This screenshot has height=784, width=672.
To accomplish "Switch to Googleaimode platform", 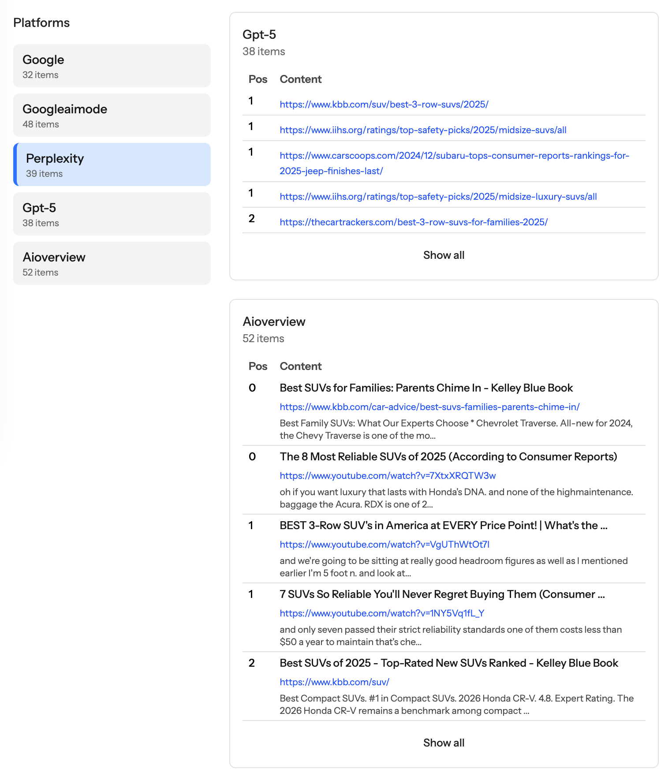I will click(112, 115).
